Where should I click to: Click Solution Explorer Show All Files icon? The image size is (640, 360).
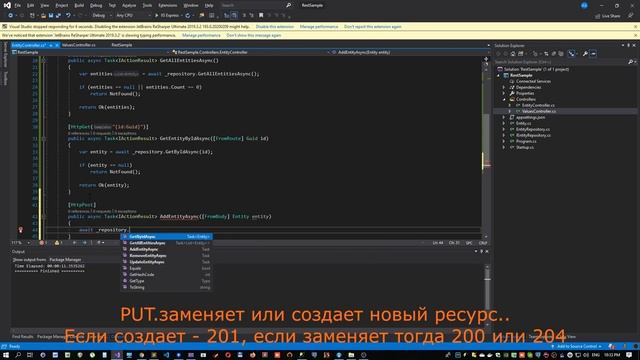click(x=561, y=54)
